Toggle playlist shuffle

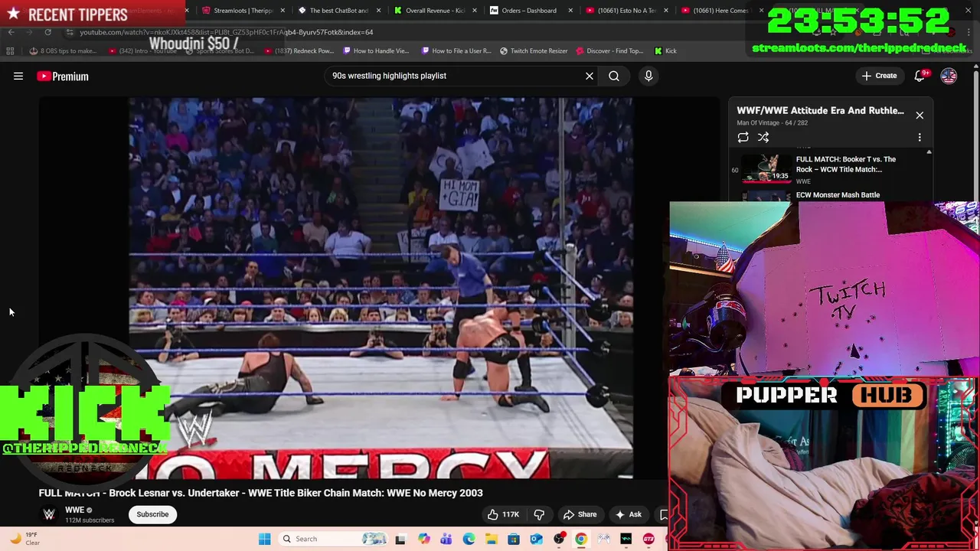[763, 137]
